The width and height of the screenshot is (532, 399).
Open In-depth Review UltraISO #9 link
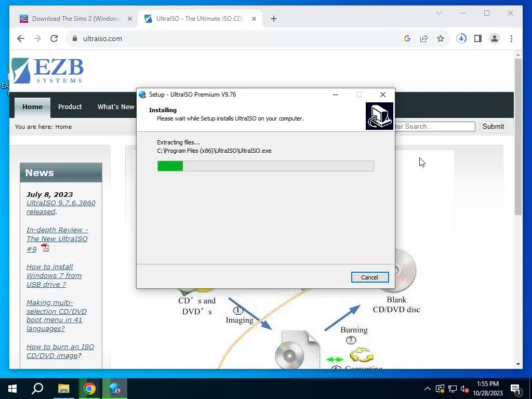tap(57, 239)
